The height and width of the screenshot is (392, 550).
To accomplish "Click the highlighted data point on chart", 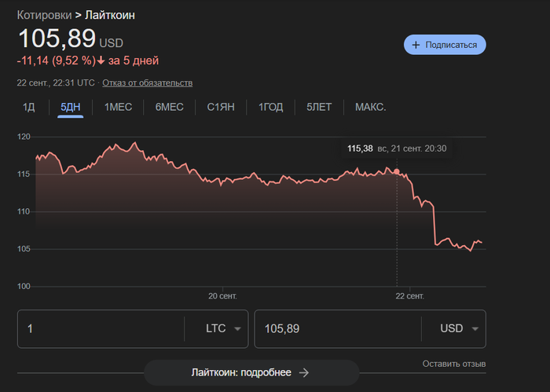I will click(397, 170).
